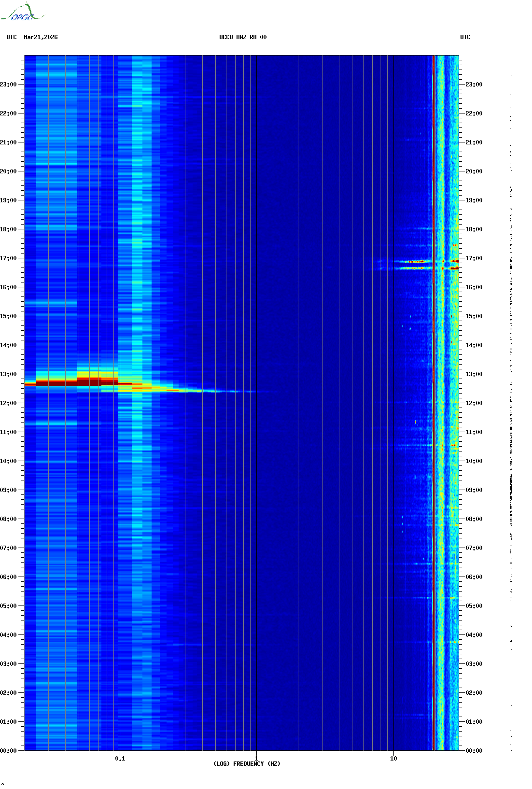Click the black vertical gridline at 0.1 Hz

120,403
